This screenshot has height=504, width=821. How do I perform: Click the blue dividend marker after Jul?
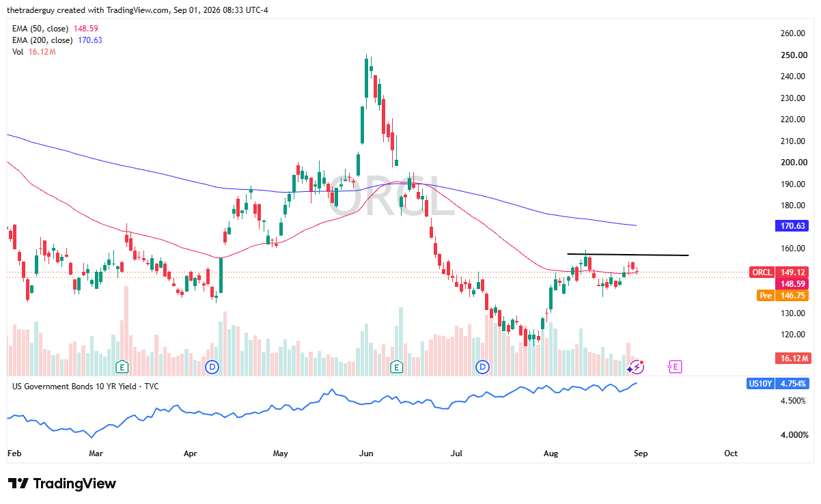(x=484, y=367)
